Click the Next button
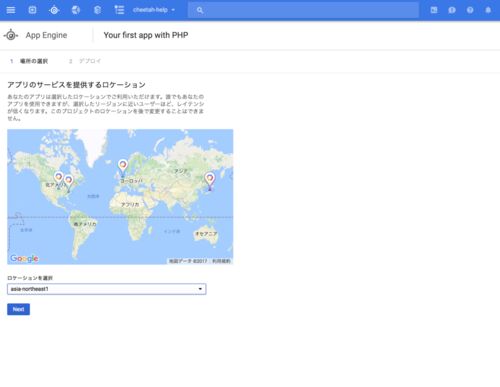 point(18,309)
